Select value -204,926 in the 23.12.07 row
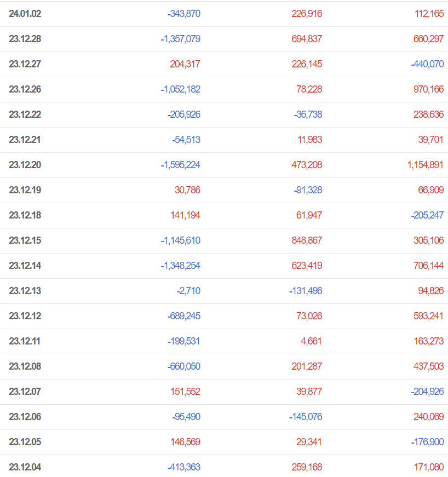 (427, 392)
